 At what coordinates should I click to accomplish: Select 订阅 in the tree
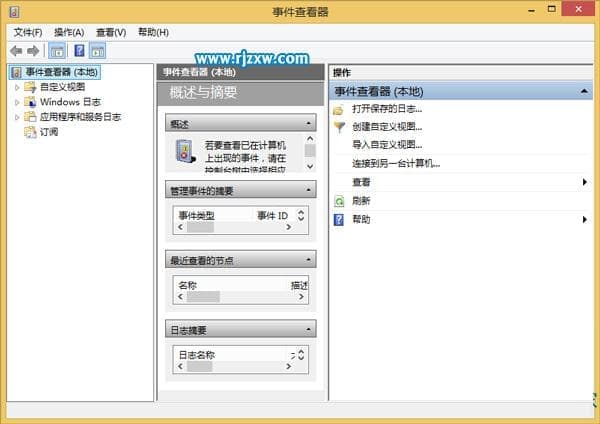tap(49, 132)
